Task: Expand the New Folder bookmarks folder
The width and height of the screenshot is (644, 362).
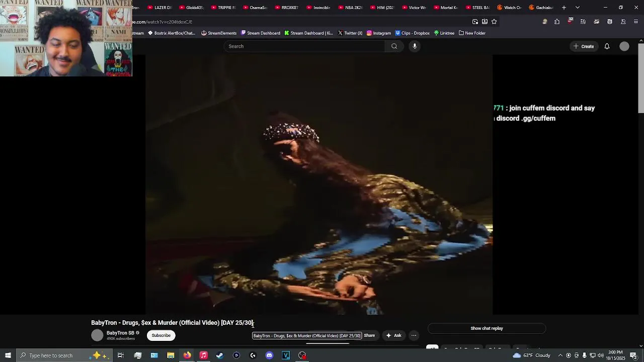Action: coord(472,33)
